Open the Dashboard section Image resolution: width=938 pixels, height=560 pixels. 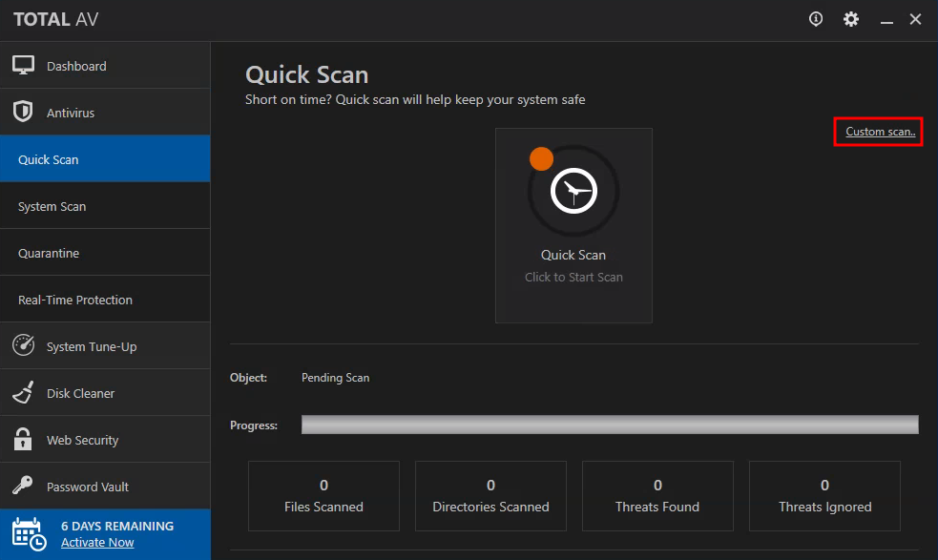tap(105, 66)
